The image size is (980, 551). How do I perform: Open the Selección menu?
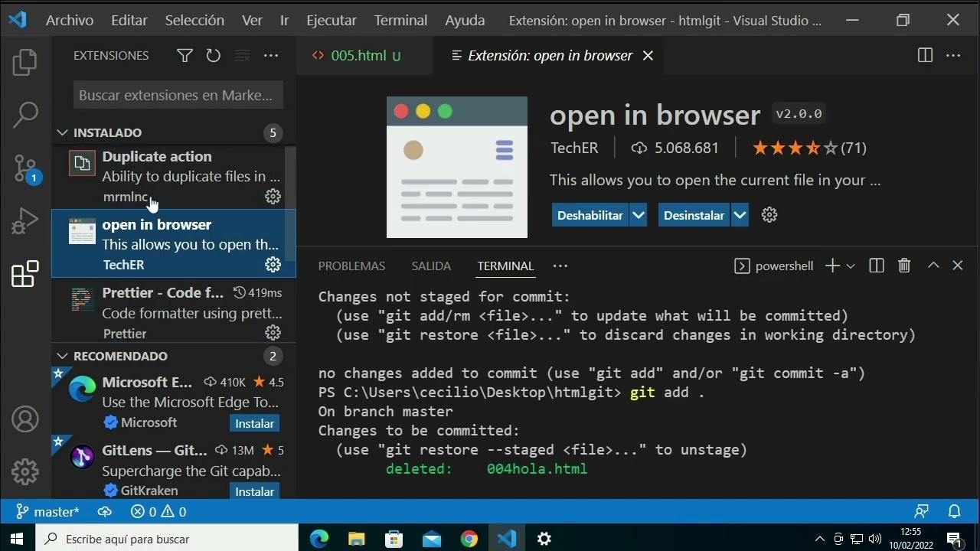[194, 21]
